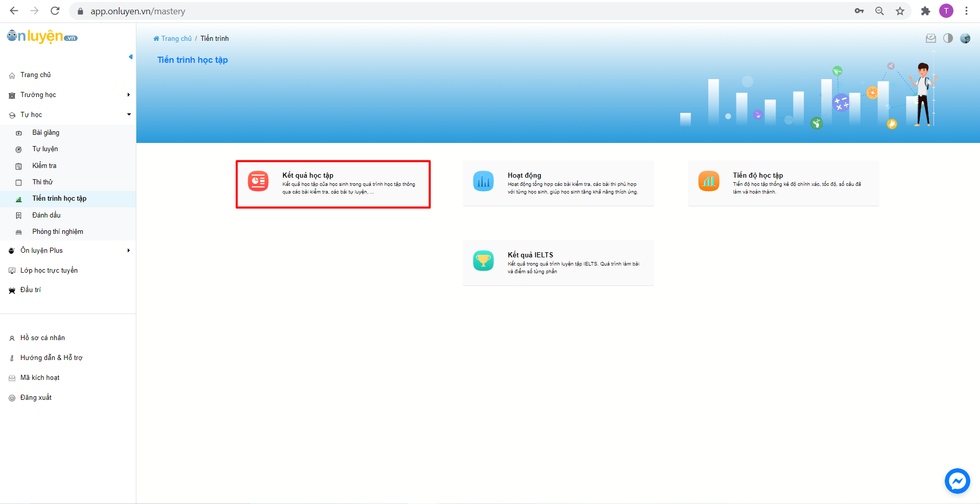Click the orange Tiến độ học tập icon
The height and width of the screenshot is (504, 980).
(709, 181)
